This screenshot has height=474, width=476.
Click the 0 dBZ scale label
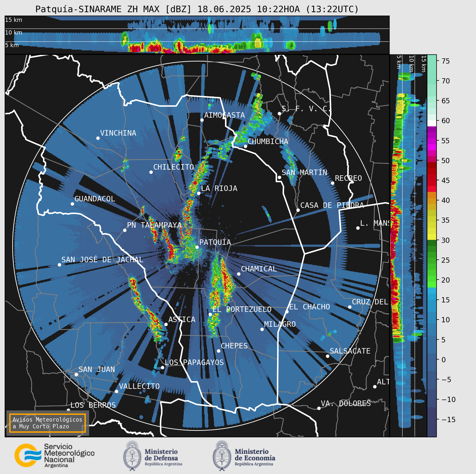[x=443, y=360]
